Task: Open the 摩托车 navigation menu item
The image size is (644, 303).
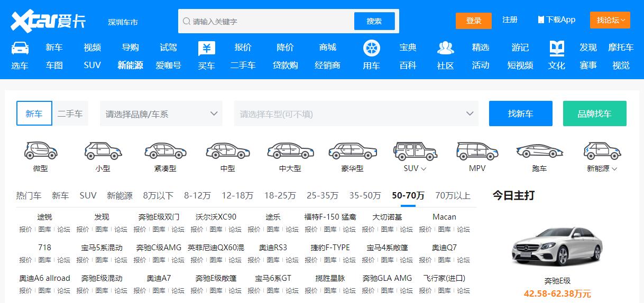Action: 621,48
